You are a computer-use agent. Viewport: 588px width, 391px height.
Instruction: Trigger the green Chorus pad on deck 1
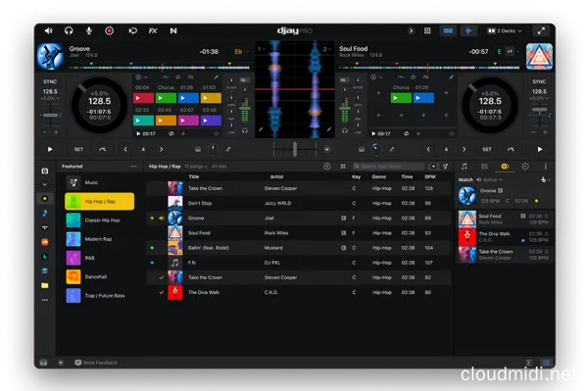click(166, 98)
